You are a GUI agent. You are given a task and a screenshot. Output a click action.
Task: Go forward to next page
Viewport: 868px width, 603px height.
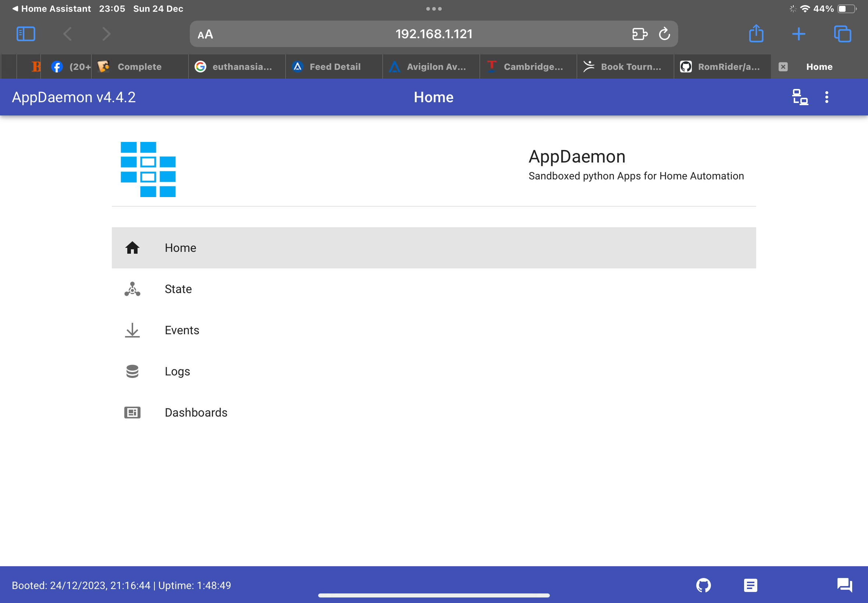pyautogui.click(x=107, y=34)
